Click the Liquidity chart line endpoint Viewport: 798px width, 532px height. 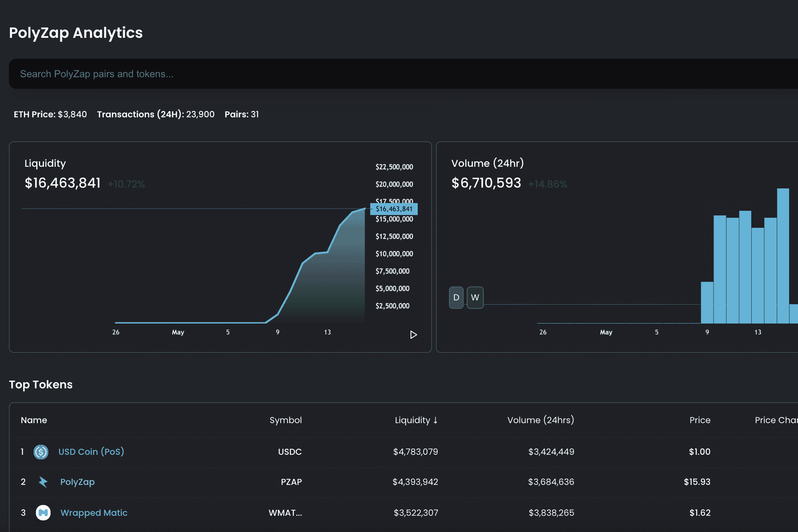click(x=364, y=209)
